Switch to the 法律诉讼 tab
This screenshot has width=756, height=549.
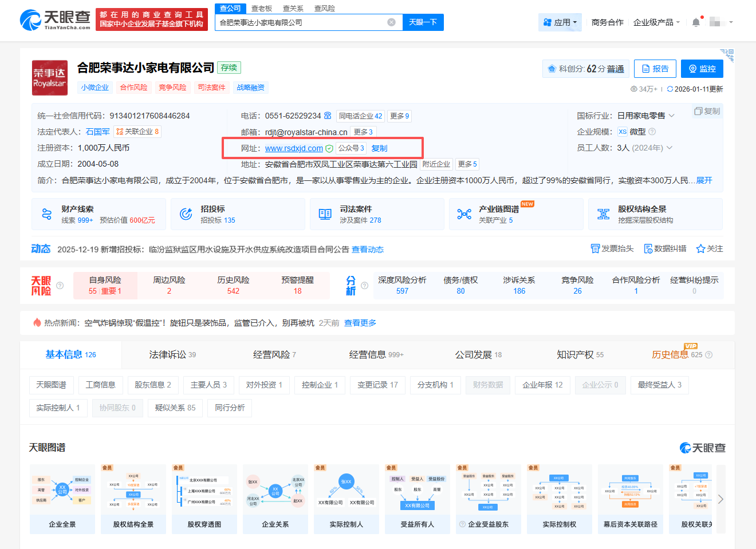[172, 355]
